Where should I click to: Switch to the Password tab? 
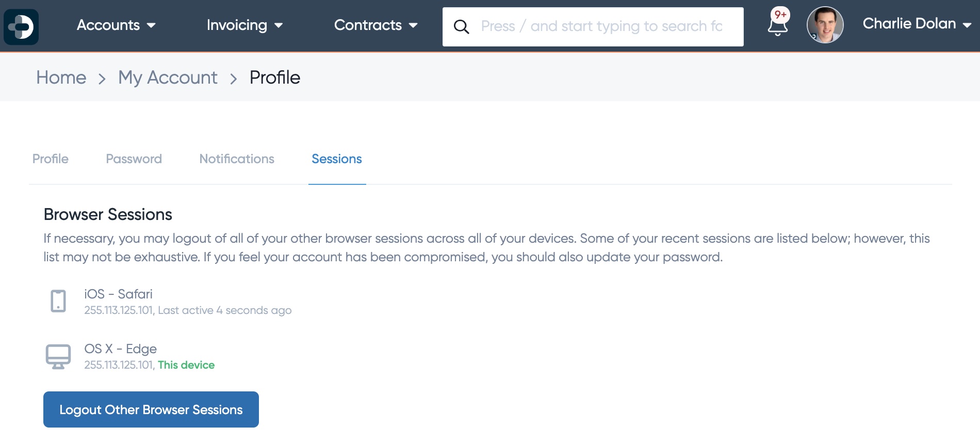[134, 159]
